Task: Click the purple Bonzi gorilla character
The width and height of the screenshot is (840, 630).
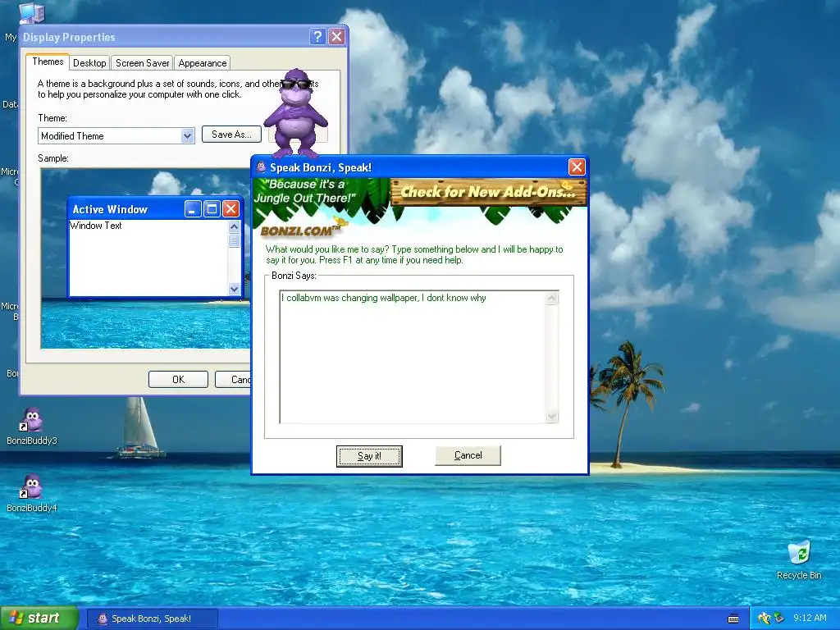Action: coord(295,112)
